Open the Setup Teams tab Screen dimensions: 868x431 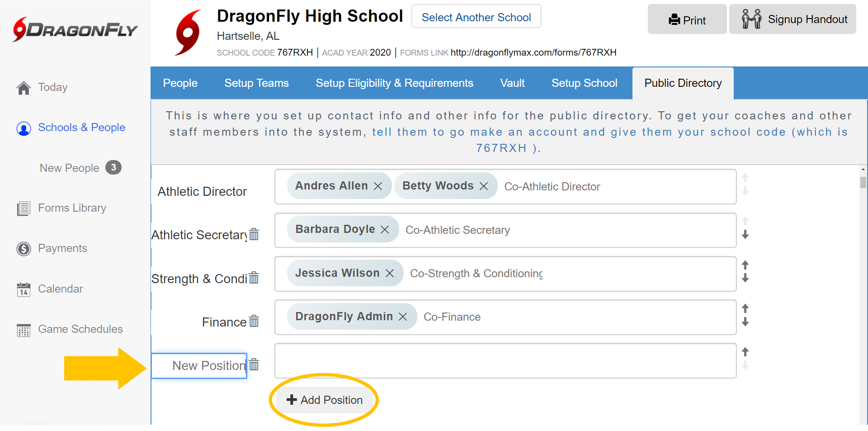click(256, 83)
